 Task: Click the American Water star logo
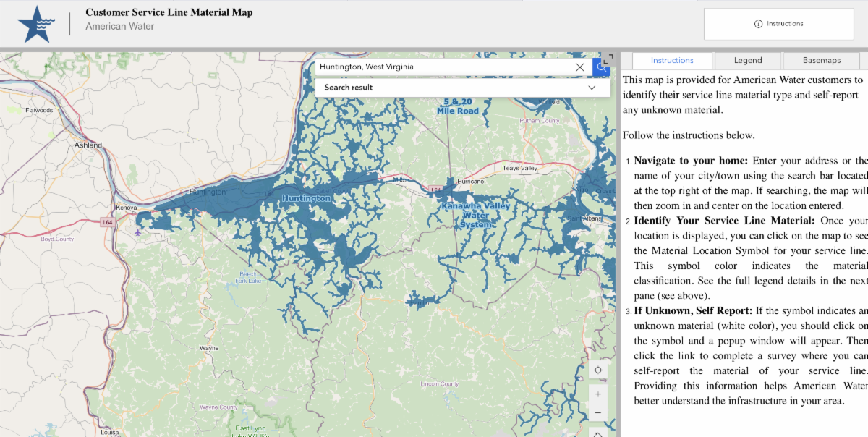point(35,24)
